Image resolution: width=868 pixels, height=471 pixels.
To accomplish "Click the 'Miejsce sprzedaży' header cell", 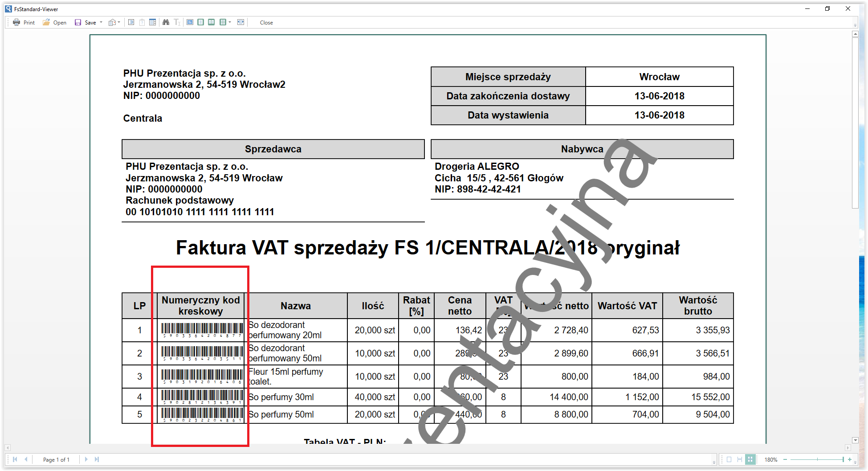I will point(508,77).
